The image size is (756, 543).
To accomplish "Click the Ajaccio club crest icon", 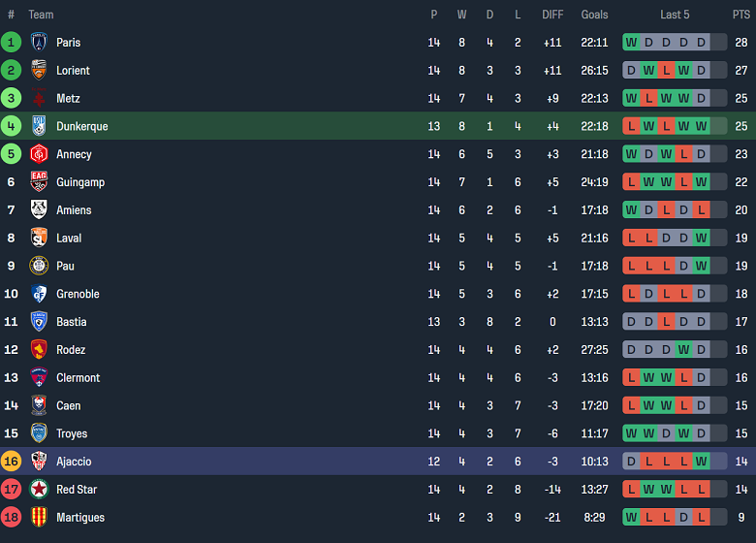I will point(39,462).
